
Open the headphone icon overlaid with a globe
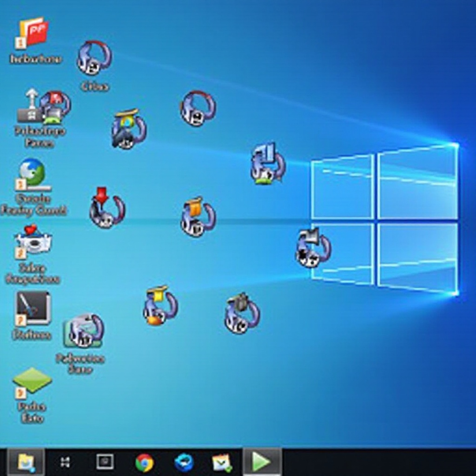click(129, 129)
